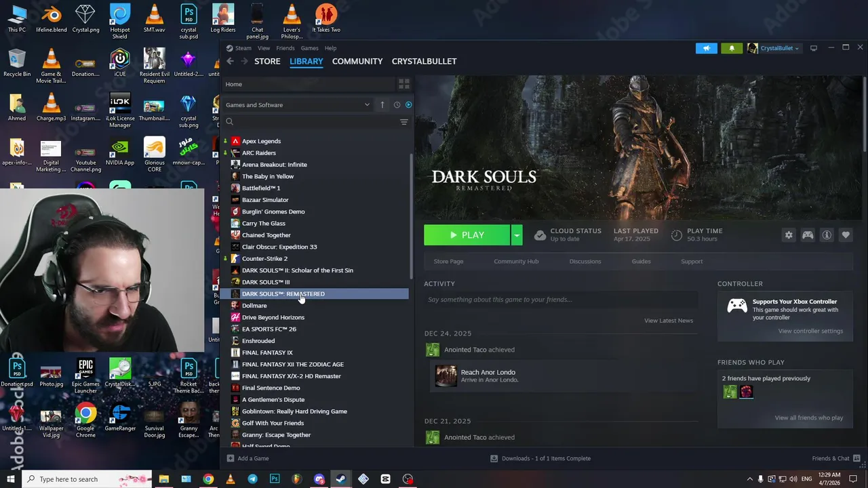Viewport: 868px width, 488px height.
Task: Open library advanced filter options icon
Action: (x=404, y=122)
